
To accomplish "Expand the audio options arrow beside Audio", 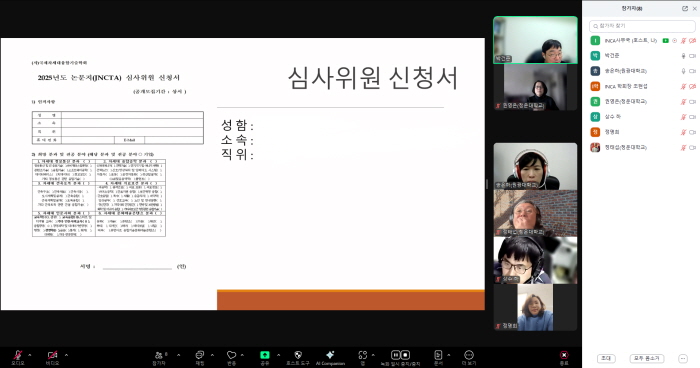I will [x=30, y=355].
